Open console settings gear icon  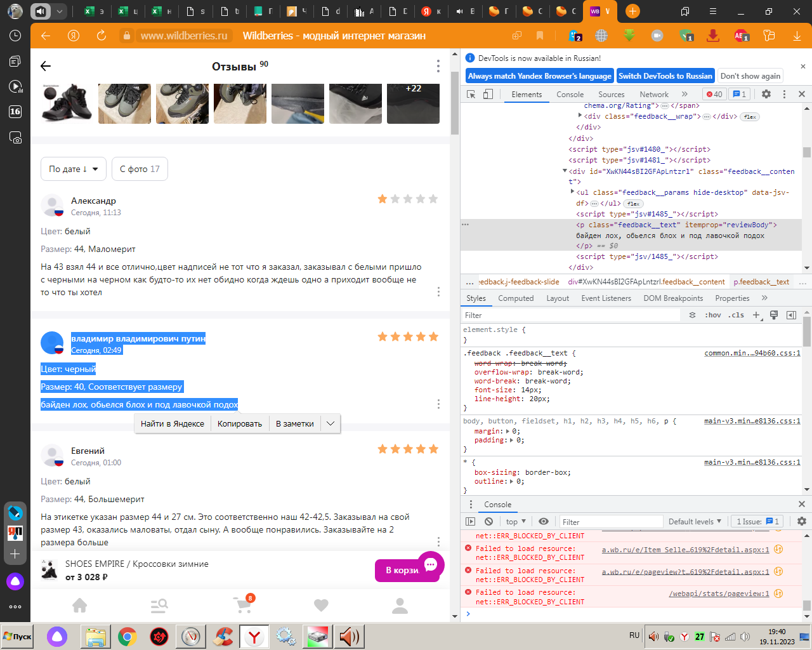[x=802, y=521]
